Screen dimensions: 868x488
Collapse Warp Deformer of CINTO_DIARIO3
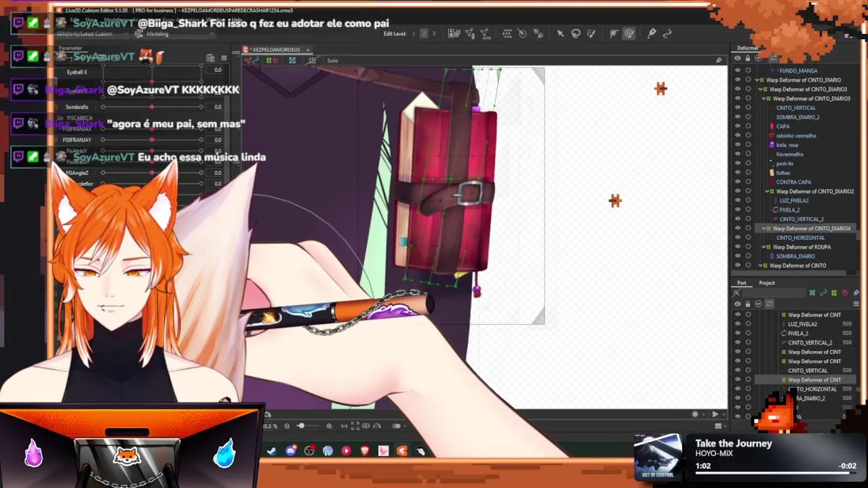coord(762,89)
